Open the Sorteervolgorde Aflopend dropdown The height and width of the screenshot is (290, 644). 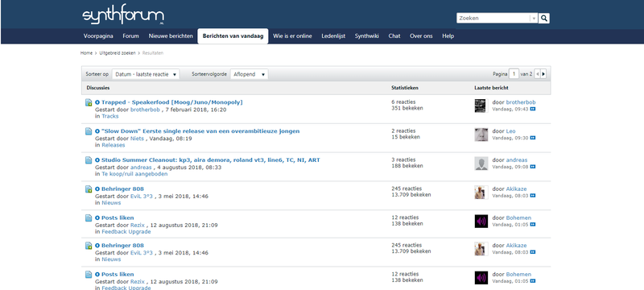[x=250, y=74]
